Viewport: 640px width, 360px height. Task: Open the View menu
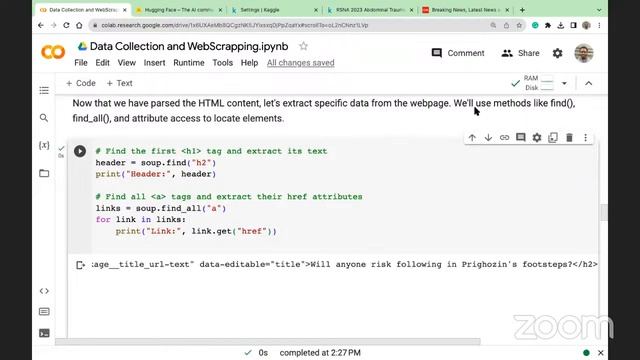coord(127,63)
